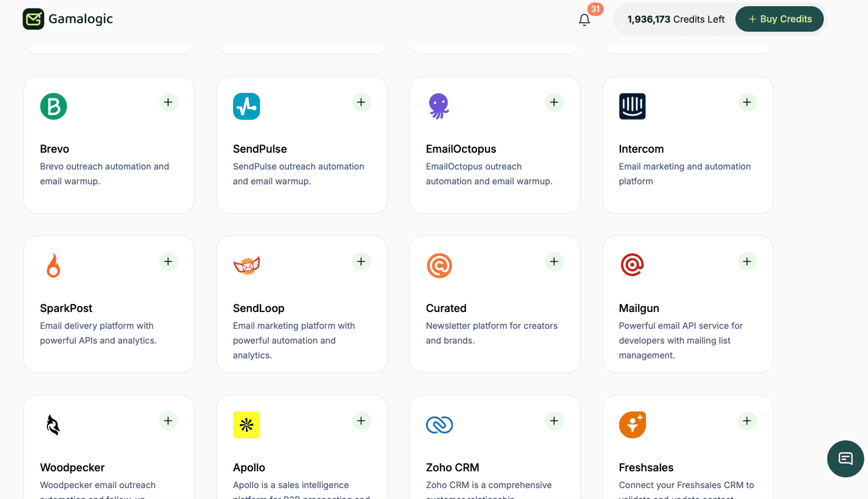The image size is (868, 499).
Task: Add the SendLoop integration with plus button
Action: (361, 262)
